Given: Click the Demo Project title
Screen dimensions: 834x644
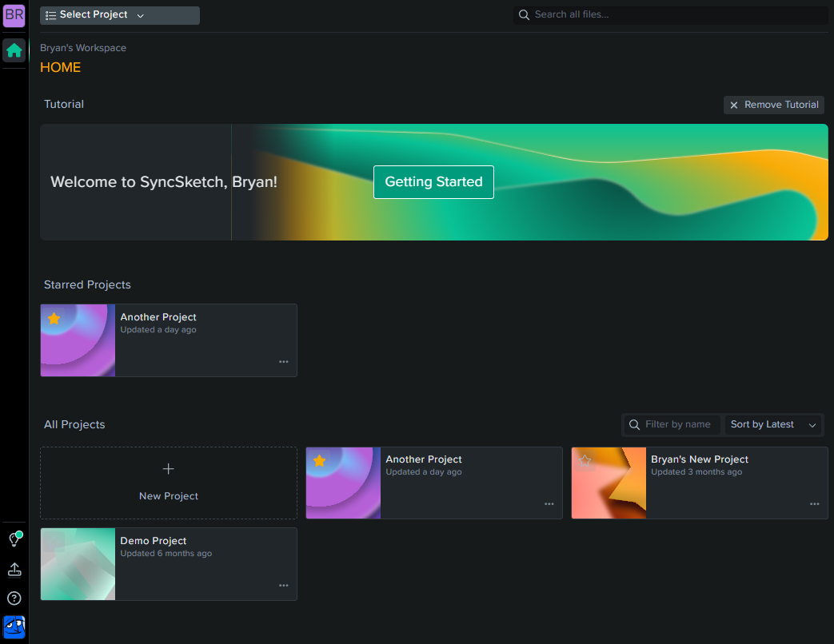Looking at the screenshot, I should [154, 541].
